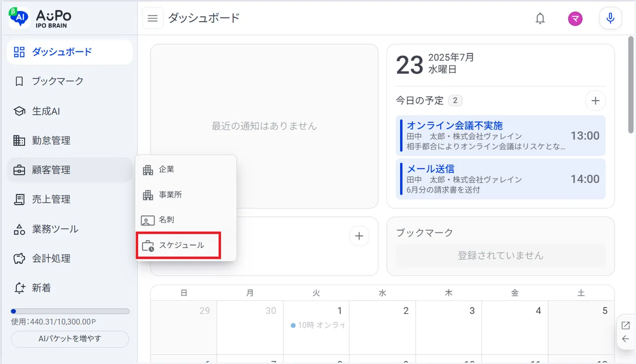The width and height of the screenshot is (636, 364).
Task: Select 企業 from the submenu
Action: pos(186,169)
